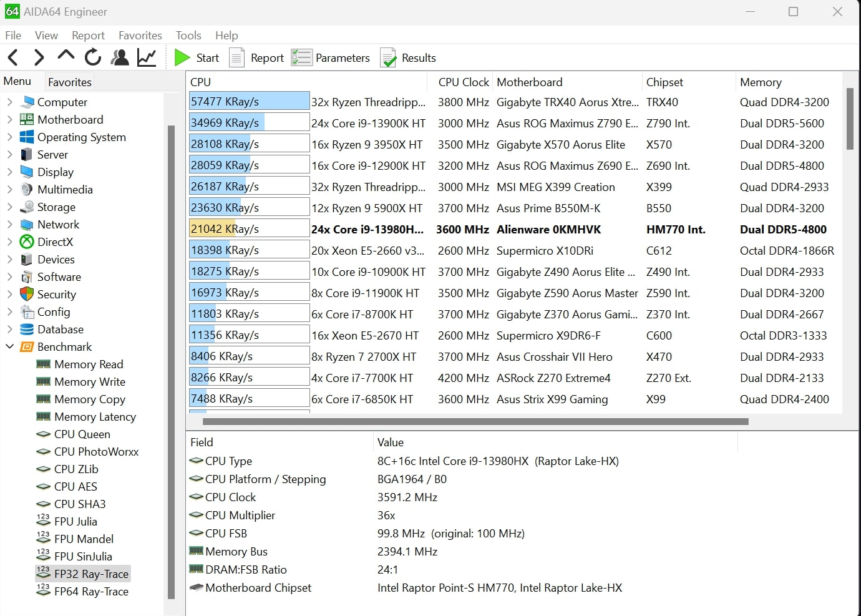Select FPU Julia benchmark
Viewport: 861px width, 616px height.
(x=75, y=521)
